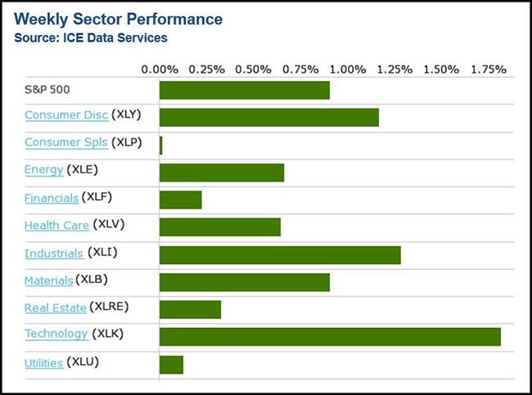This screenshot has height=395, width=532.
Task: Click the Real Estate (XLRE) performance bar
Action: pyautogui.click(x=190, y=309)
